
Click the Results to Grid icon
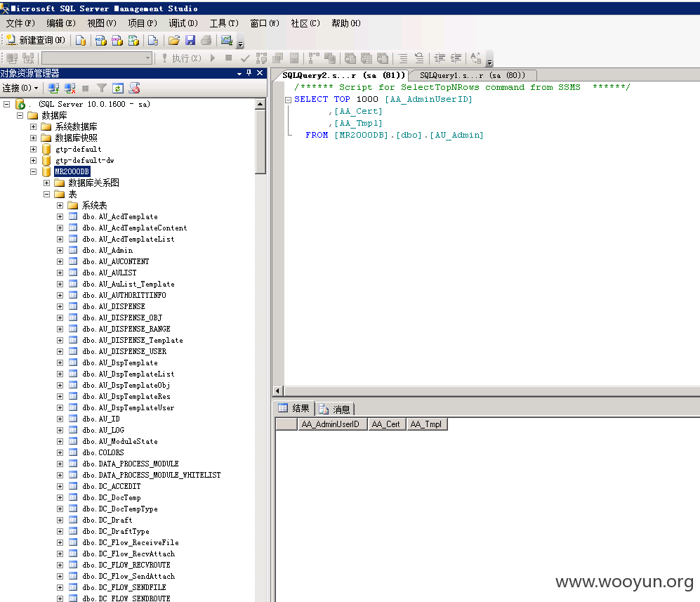[x=366, y=58]
